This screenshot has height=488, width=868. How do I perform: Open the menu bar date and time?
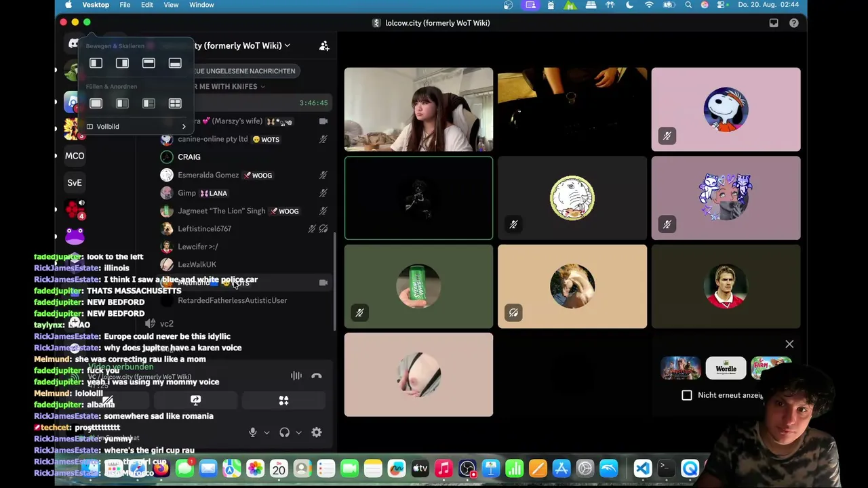(770, 5)
